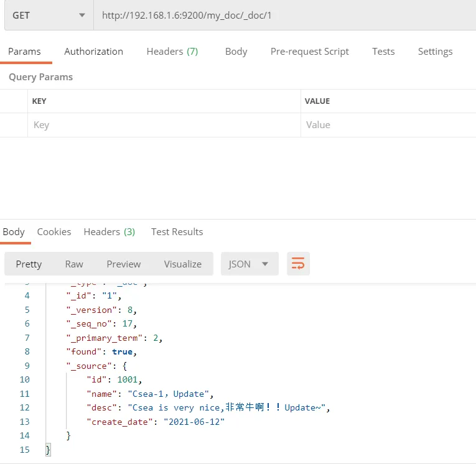Viewport: 476px width, 464px height.
Task: Select the response Body tab
Action: [x=14, y=232]
